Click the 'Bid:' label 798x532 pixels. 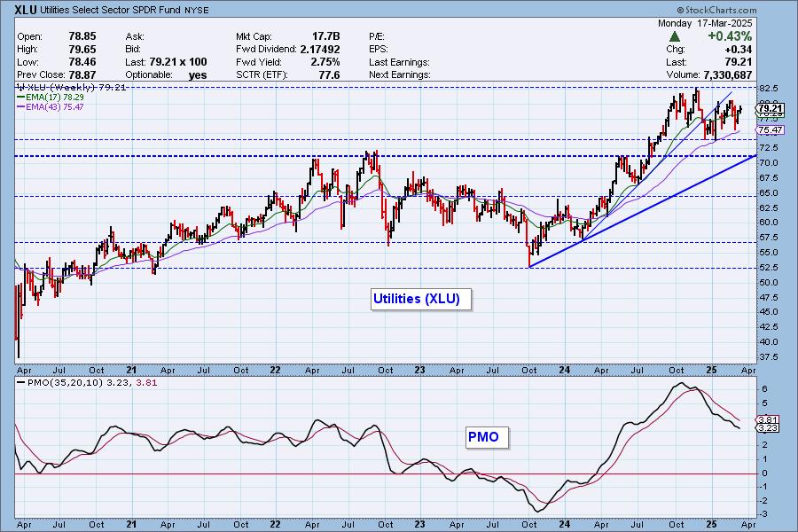pyautogui.click(x=133, y=50)
